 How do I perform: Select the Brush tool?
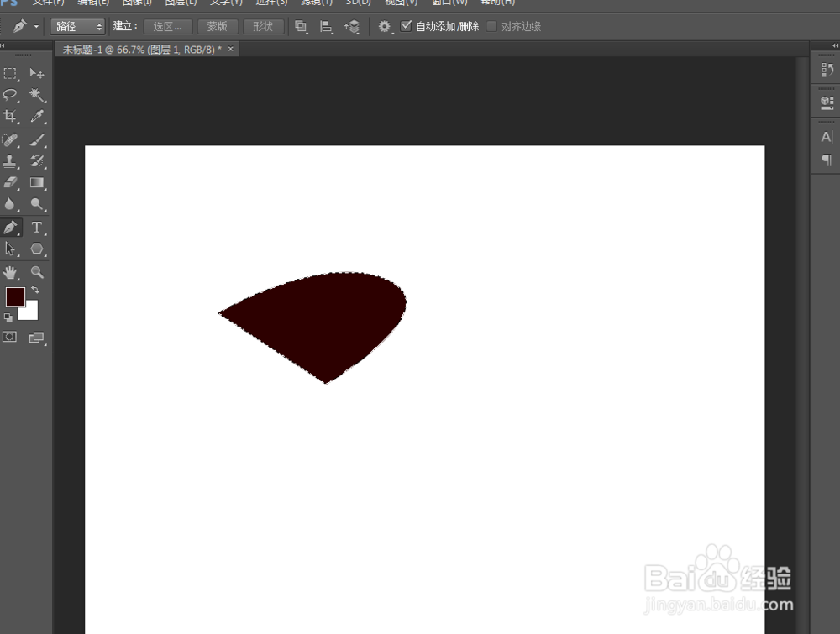tap(36, 140)
